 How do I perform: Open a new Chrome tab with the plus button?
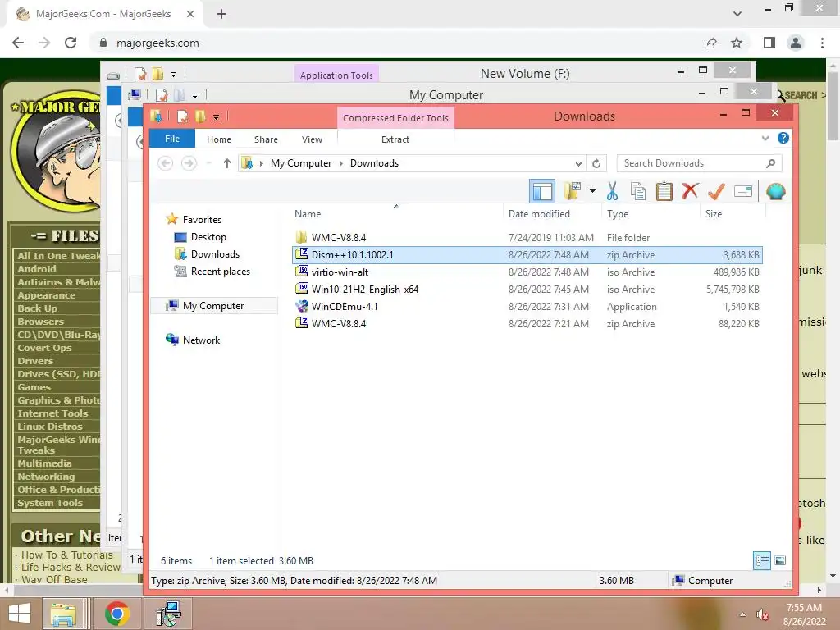pos(221,14)
